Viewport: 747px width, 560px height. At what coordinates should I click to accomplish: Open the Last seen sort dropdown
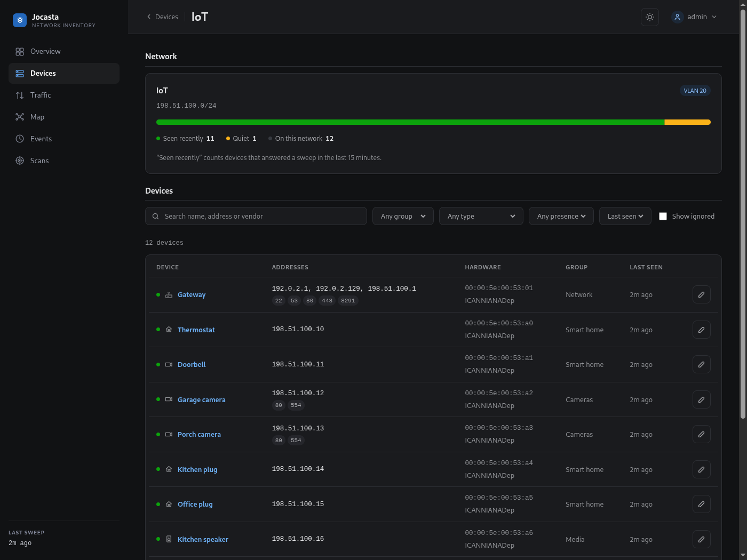coord(625,216)
